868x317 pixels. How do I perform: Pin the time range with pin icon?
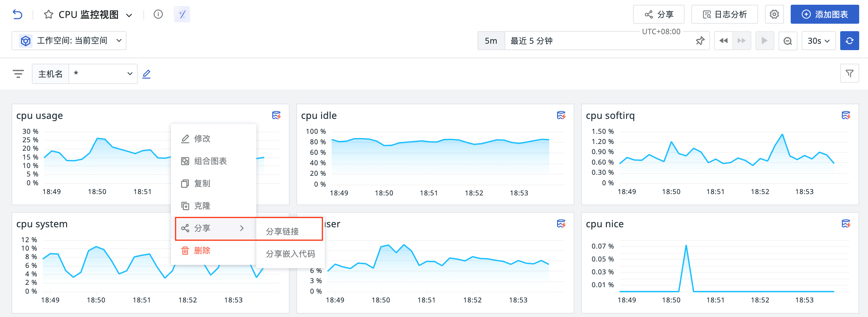[x=700, y=41]
